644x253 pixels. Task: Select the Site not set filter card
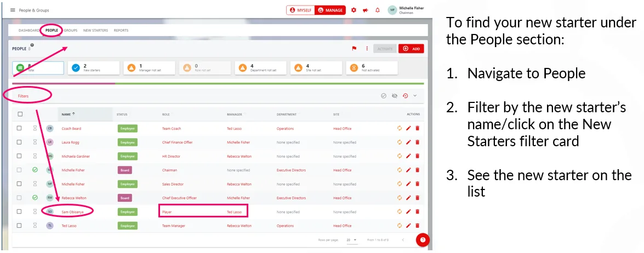[x=316, y=68]
